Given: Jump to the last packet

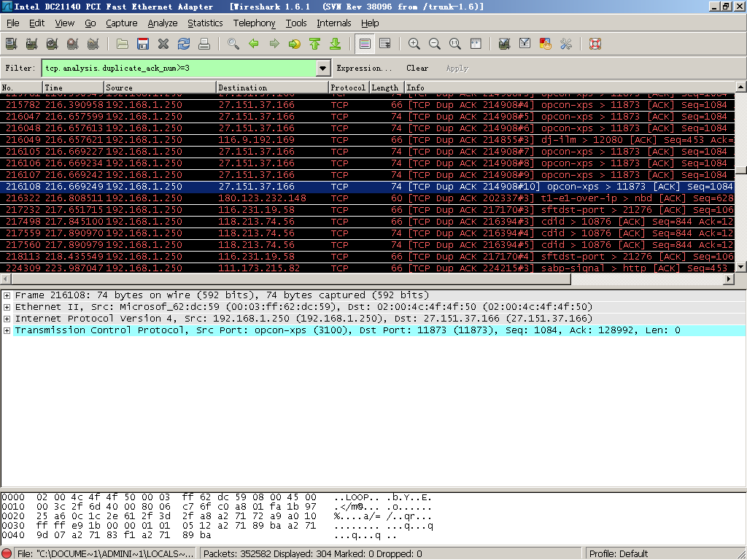Looking at the screenshot, I should (336, 44).
